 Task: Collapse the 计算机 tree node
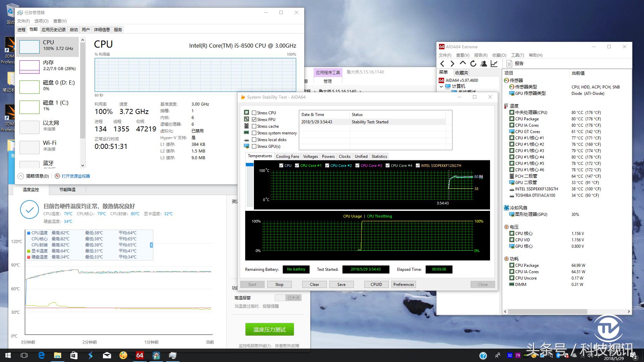point(441,86)
